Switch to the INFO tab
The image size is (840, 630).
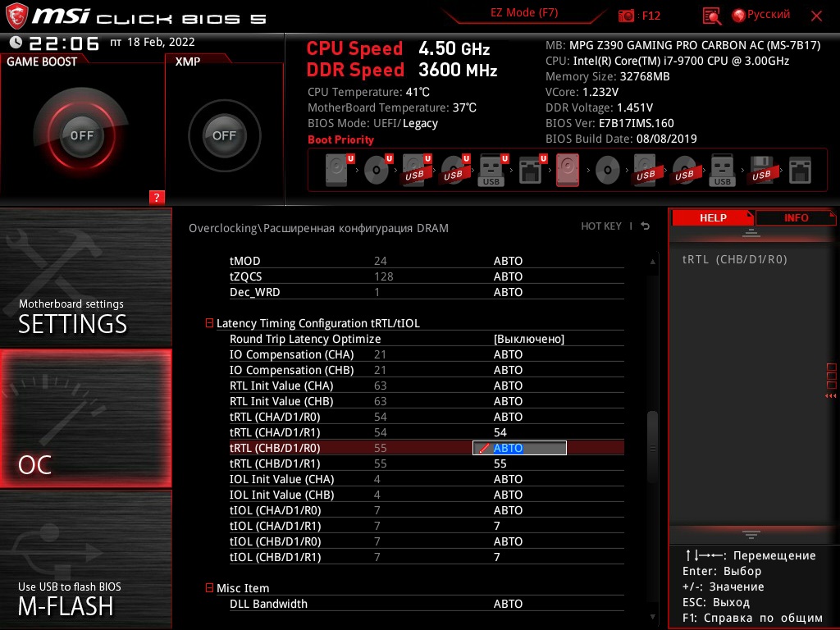(x=796, y=217)
